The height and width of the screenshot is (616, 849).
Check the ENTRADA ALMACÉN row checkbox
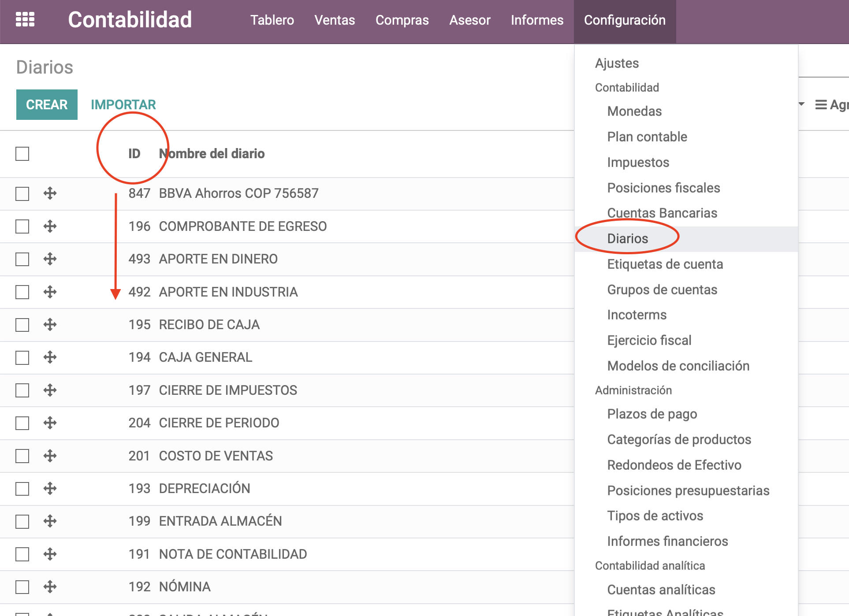click(x=22, y=521)
